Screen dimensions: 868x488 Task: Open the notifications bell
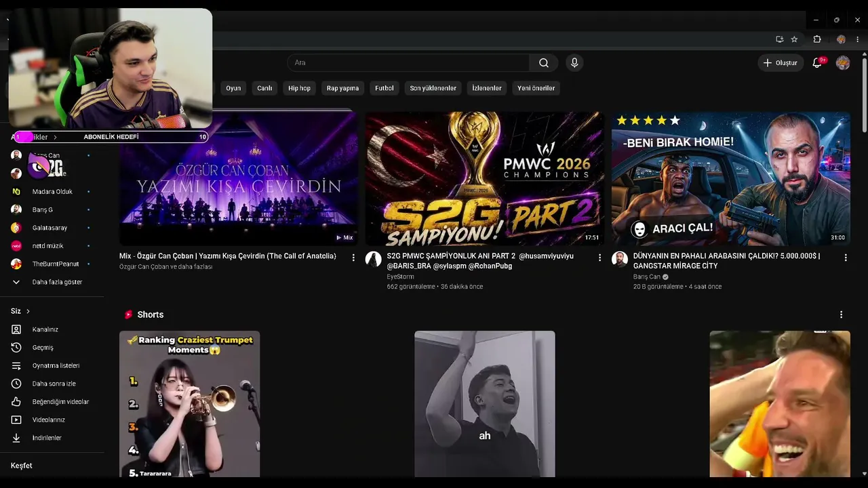818,63
